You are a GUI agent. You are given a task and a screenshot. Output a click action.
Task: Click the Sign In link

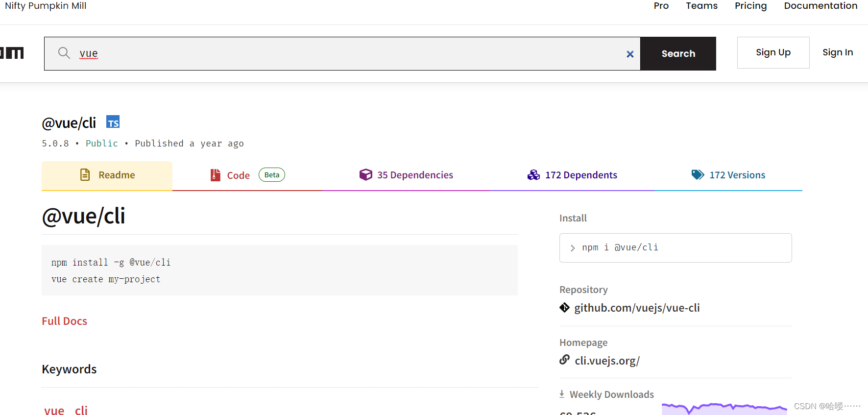[x=838, y=52]
